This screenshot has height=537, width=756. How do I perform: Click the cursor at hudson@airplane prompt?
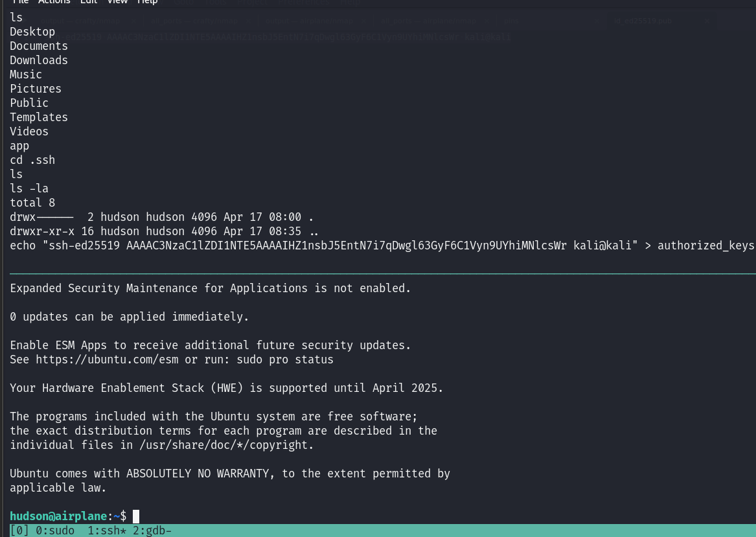tap(136, 516)
